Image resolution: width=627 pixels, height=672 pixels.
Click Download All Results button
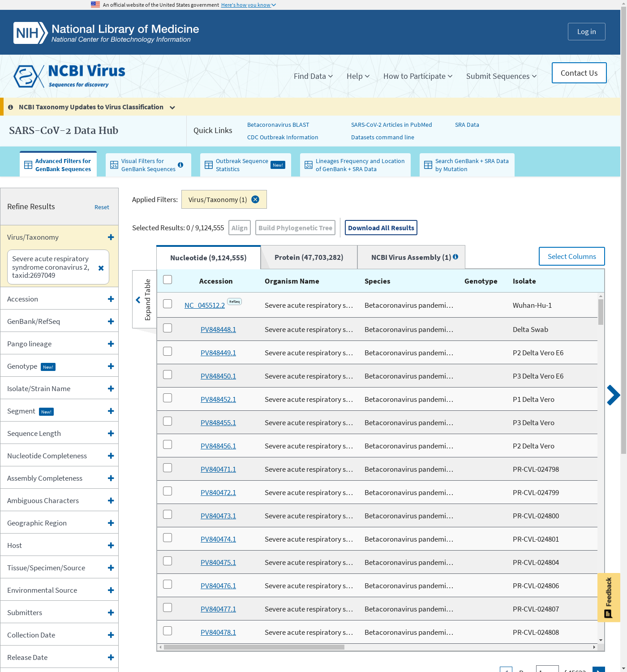click(x=381, y=228)
